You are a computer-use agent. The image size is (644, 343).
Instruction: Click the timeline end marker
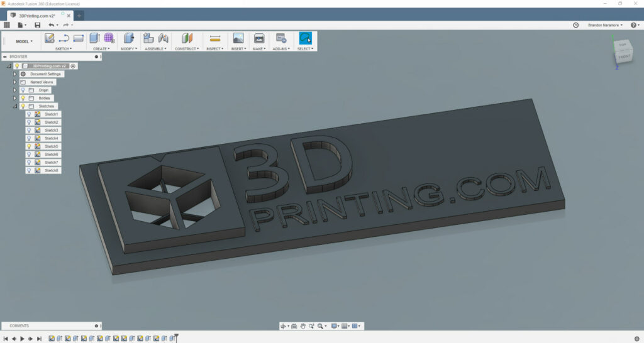(176, 338)
